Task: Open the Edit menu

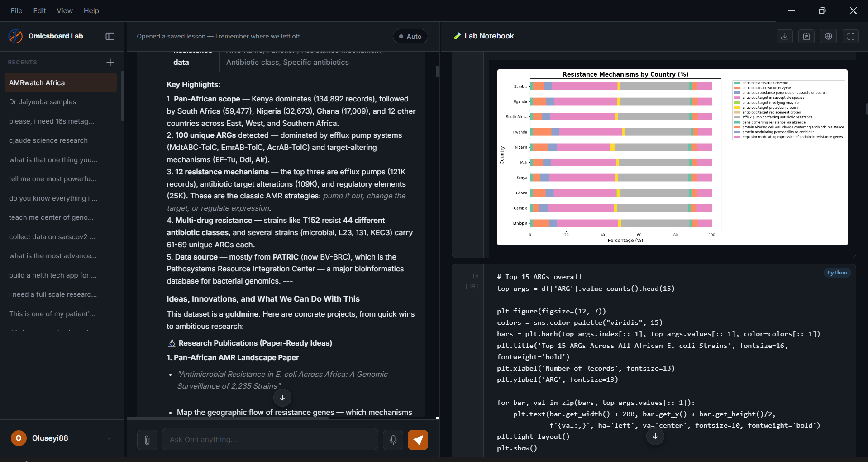Action: click(39, 10)
